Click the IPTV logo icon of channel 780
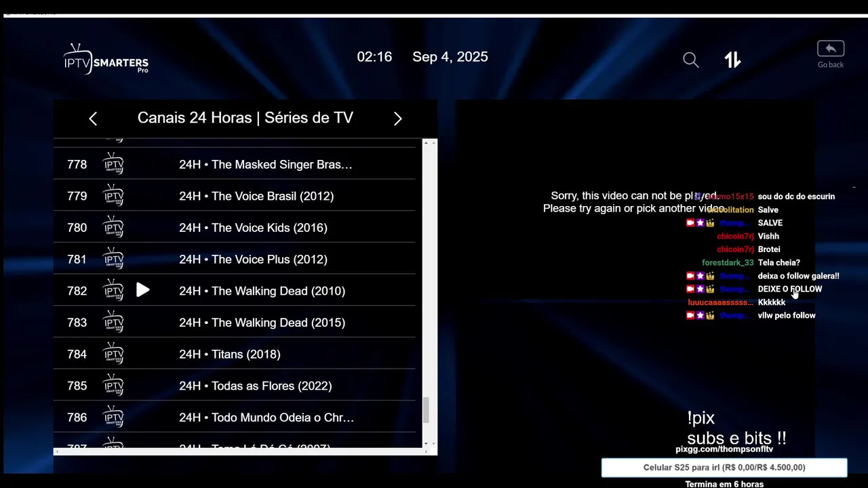The width and height of the screenshot is (868, 488). click(x=113, y=228)
